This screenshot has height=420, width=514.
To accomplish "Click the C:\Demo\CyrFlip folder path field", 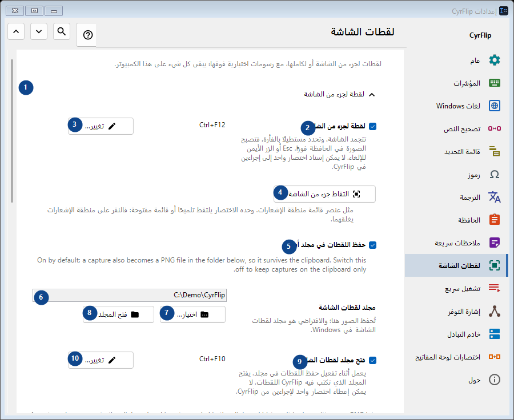I will 130,295.
